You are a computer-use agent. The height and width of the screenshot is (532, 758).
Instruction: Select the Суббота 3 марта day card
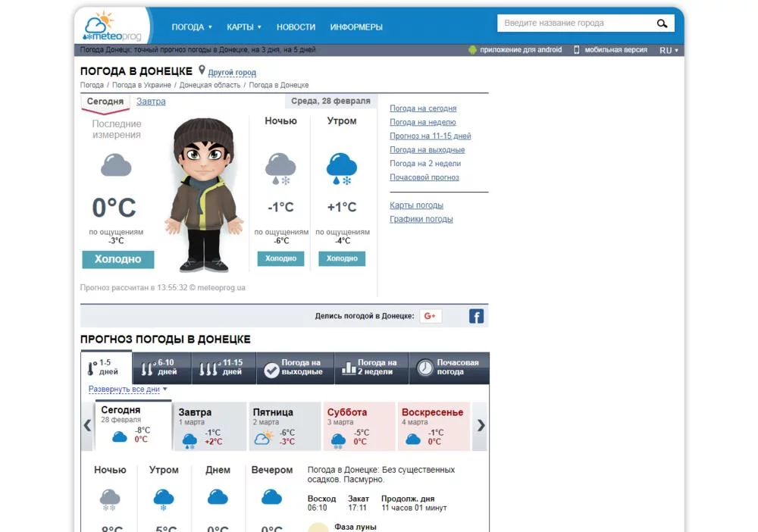pyautogui.click(x=359, y=426)
